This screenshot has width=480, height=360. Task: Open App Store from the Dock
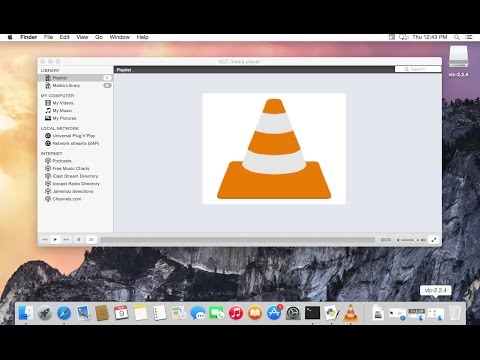tap(274, 313)
